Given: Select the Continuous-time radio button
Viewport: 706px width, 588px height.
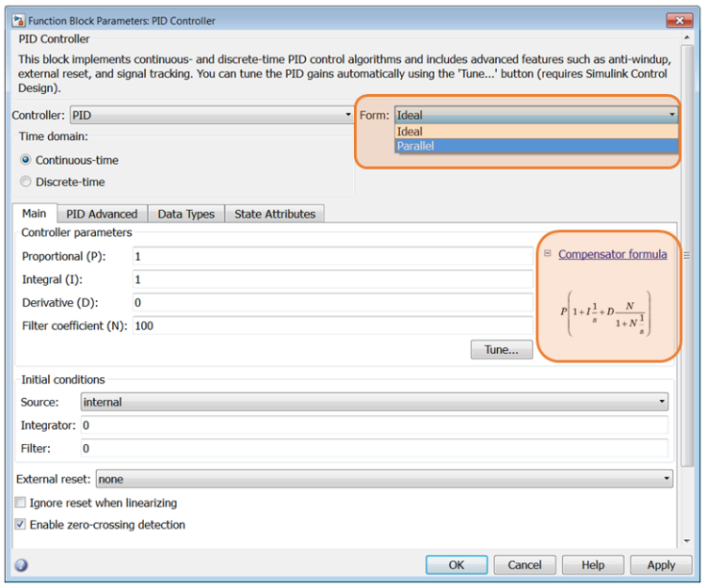Looking at the screenshot, I should point(25,160).
